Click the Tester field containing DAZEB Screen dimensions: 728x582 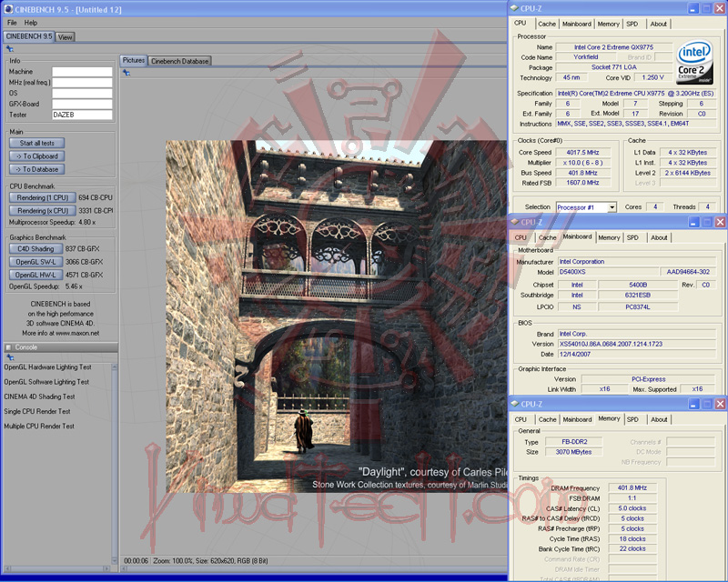[x=82, y=115]
